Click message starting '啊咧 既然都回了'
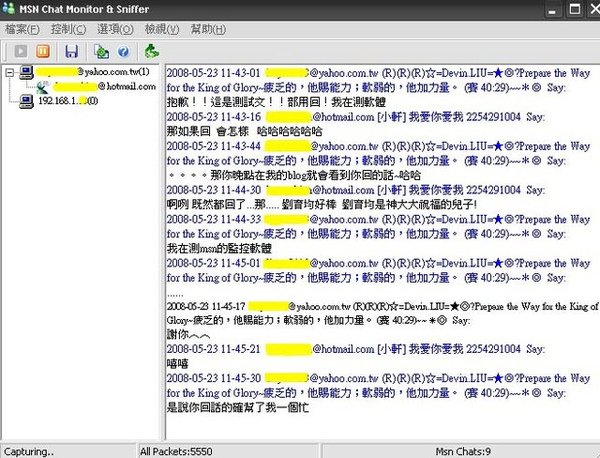This screenshot has width=600, height=458. click(322, 205)
